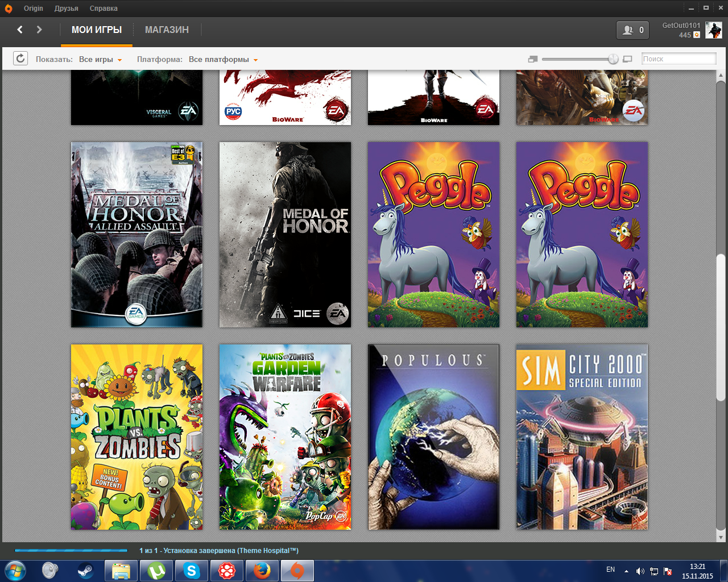Open the 'Друзья' menu
The width and height of the screenshot is (728, 582).
point(67,9)
